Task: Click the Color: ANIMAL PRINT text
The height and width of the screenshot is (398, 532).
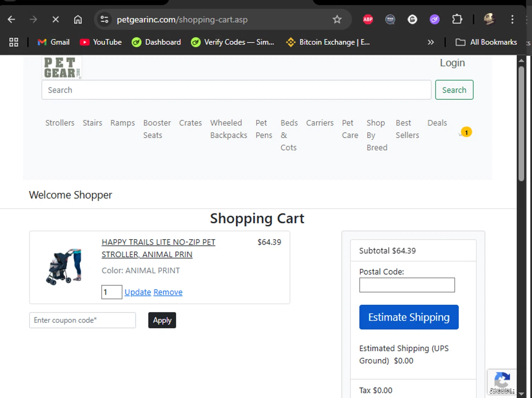Action: 141,271
